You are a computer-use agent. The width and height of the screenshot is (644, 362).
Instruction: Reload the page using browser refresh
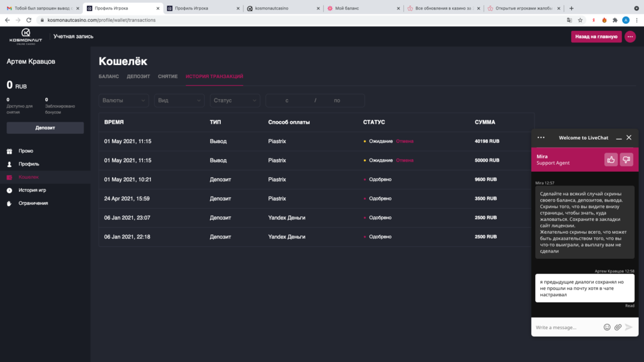[x=28, y=20]
